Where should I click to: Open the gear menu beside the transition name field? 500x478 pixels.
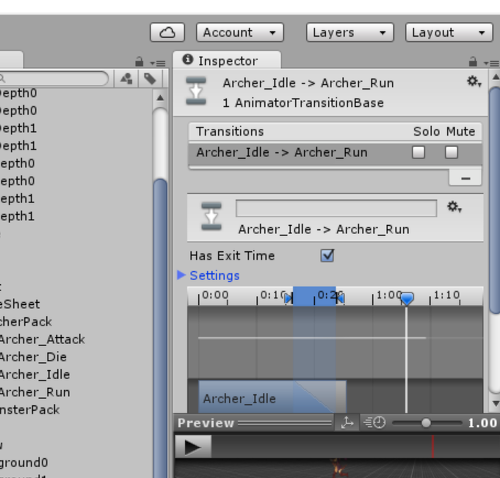(x=454, y=207)
